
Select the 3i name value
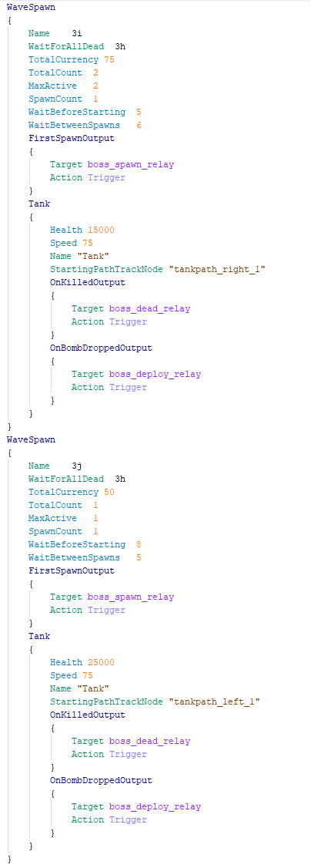click(77, 33)
